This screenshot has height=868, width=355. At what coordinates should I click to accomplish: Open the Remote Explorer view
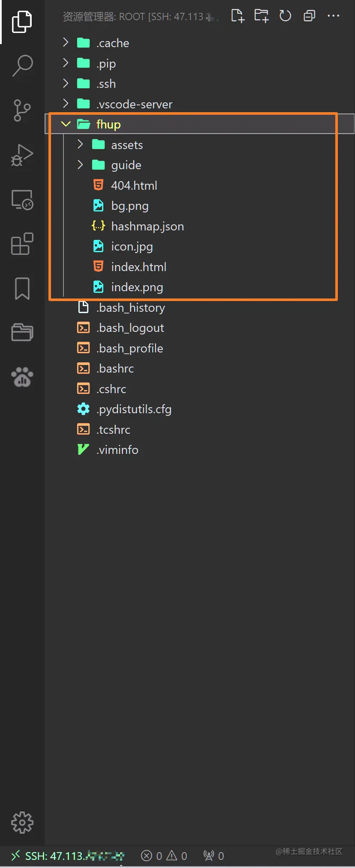click(22, 200)
